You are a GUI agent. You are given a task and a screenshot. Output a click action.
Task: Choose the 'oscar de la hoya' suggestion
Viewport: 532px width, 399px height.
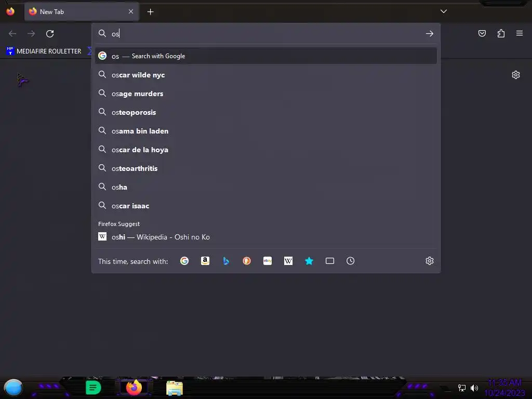click(266, 150)
